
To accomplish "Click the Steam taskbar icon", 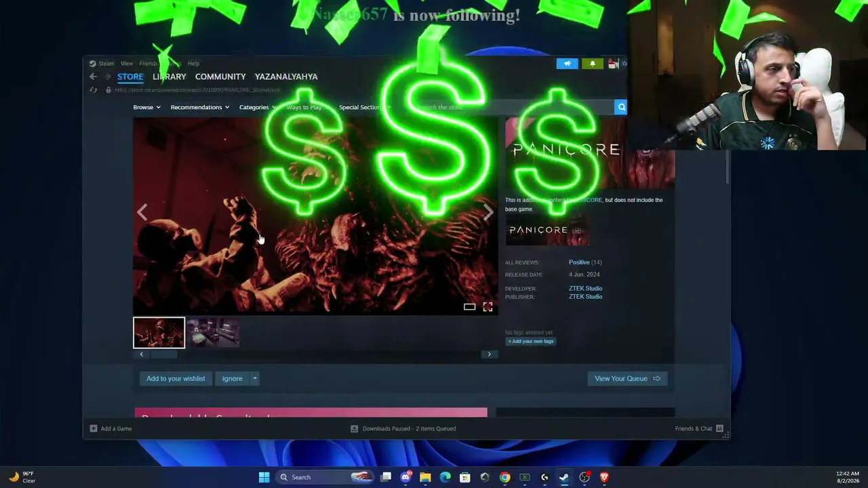I will coord(564,477).
